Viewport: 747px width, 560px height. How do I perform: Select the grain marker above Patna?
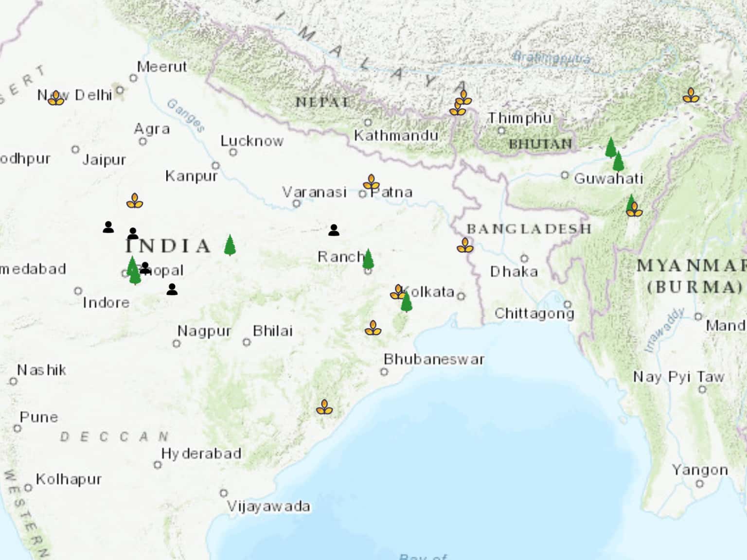pyautogui.click(x=372, y=183)
